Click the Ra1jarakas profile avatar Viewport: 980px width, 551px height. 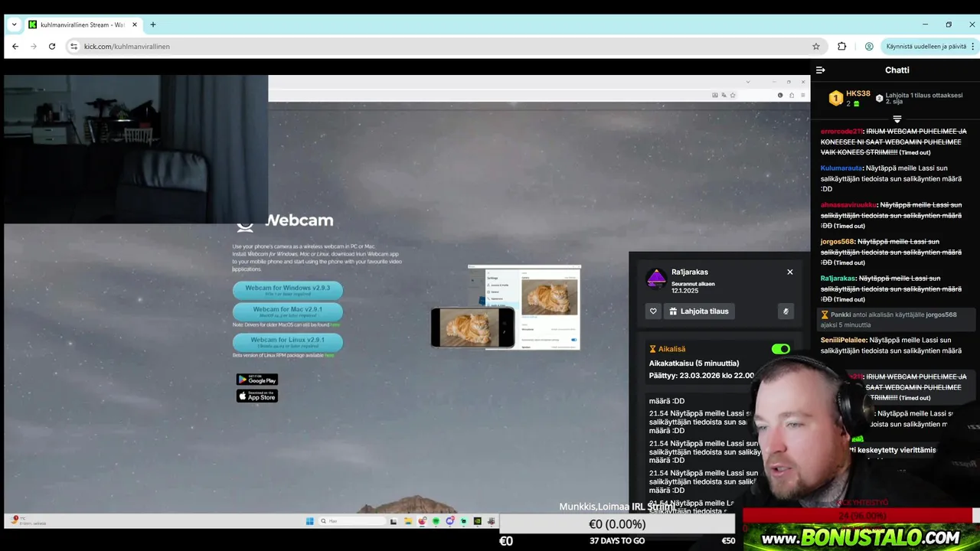click(656, 278)
